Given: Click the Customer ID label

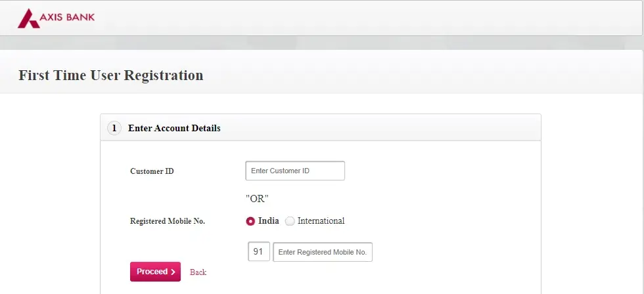Looking at the screenshot, I should [152, 171].
